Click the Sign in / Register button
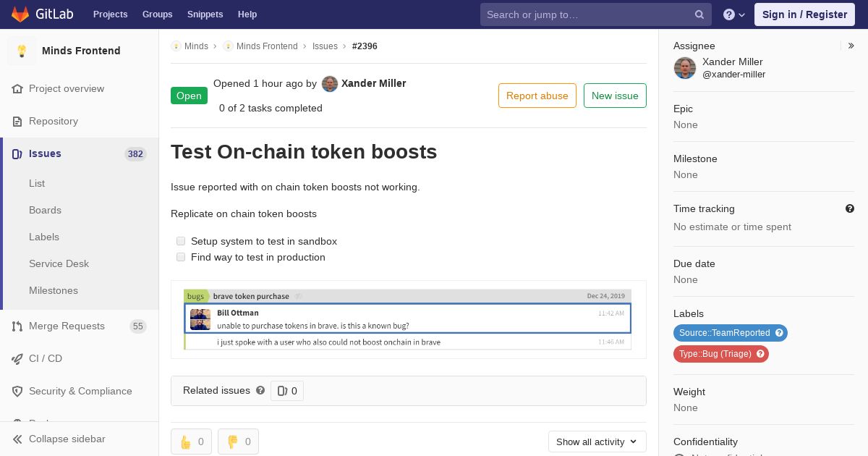Image resolution: width=868 pixels, height=456 pixels. coord(804,14)
